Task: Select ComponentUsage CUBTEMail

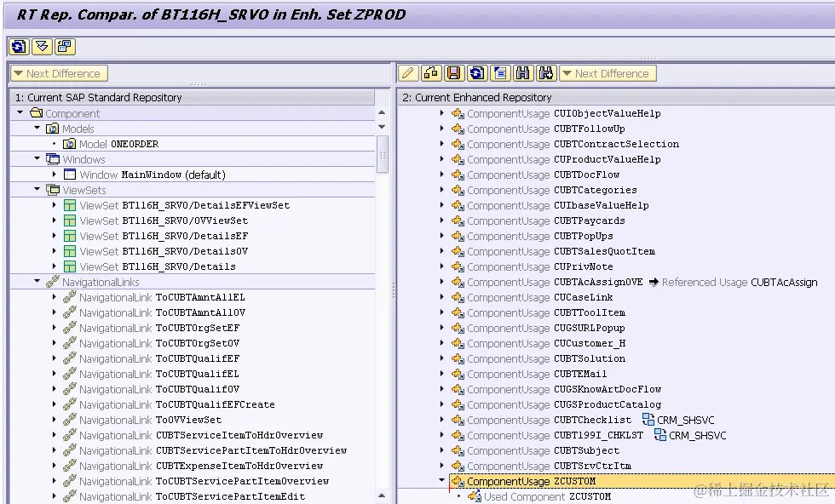Action: click(537, 374)
